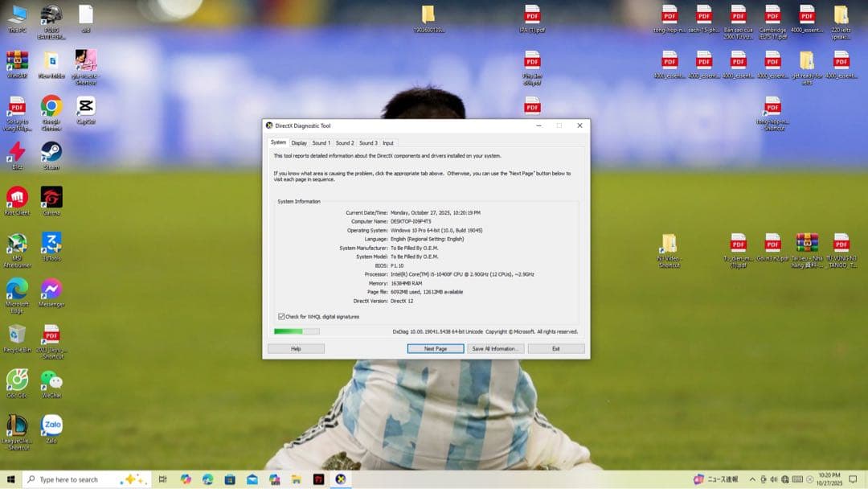Open the Zalo desktop icon
Screen dimensions: 868x489
pyautogui.click(x=51, y=425)
